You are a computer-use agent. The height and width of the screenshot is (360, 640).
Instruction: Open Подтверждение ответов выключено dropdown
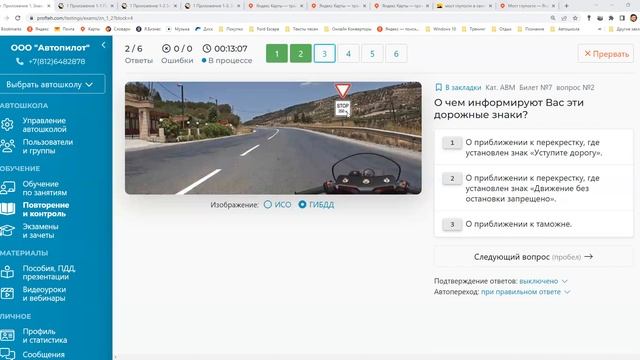[543, 281]
